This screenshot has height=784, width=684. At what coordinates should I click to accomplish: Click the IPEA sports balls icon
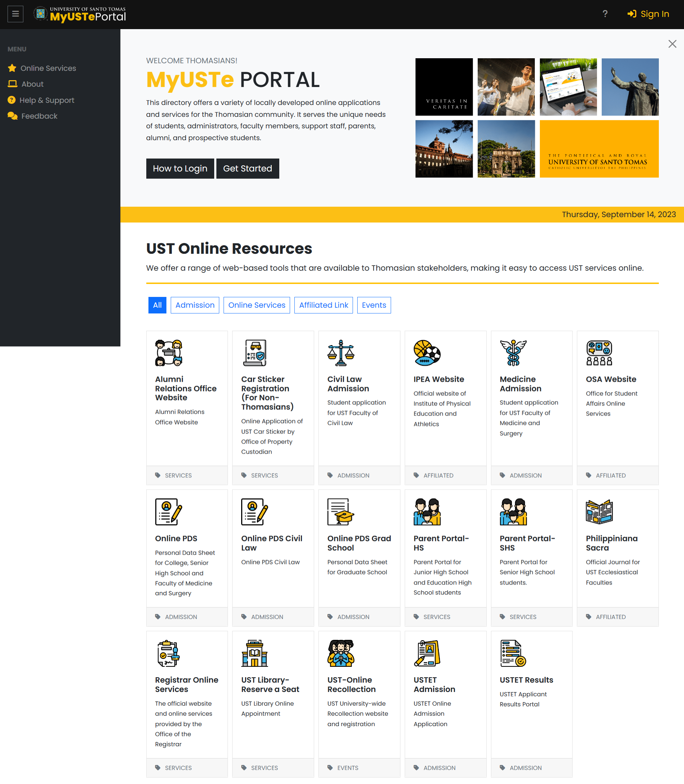427,353
